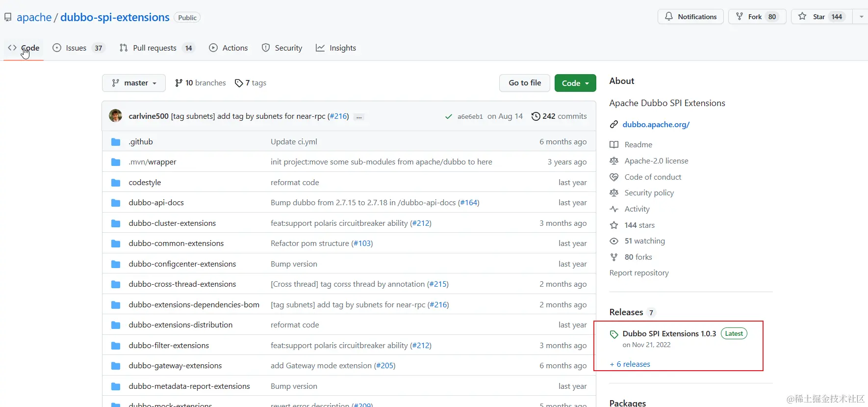Star the repository
This screenshot has height=407, width=868.
(822, 17)
